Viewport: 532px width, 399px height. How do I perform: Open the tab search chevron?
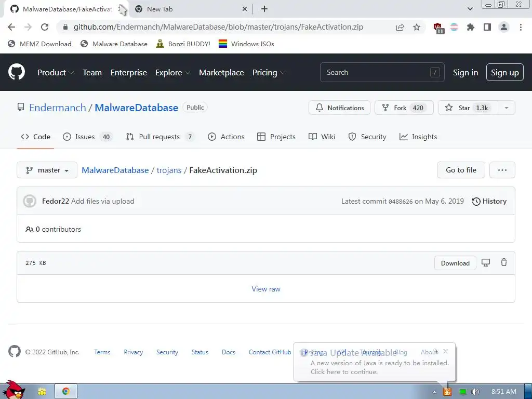(470, 9)
